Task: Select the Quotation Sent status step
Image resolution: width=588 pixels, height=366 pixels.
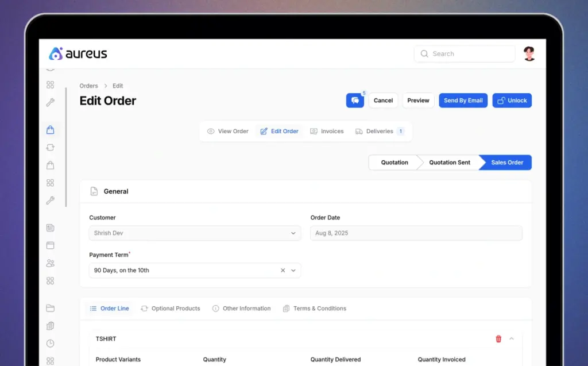Action: pyautogui.click(x=449, y=163)
